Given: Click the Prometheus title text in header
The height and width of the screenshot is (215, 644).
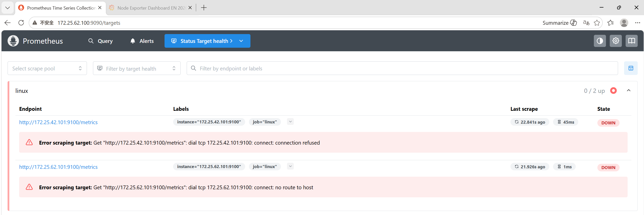Looking at the screenshot, I should point(43,41).
